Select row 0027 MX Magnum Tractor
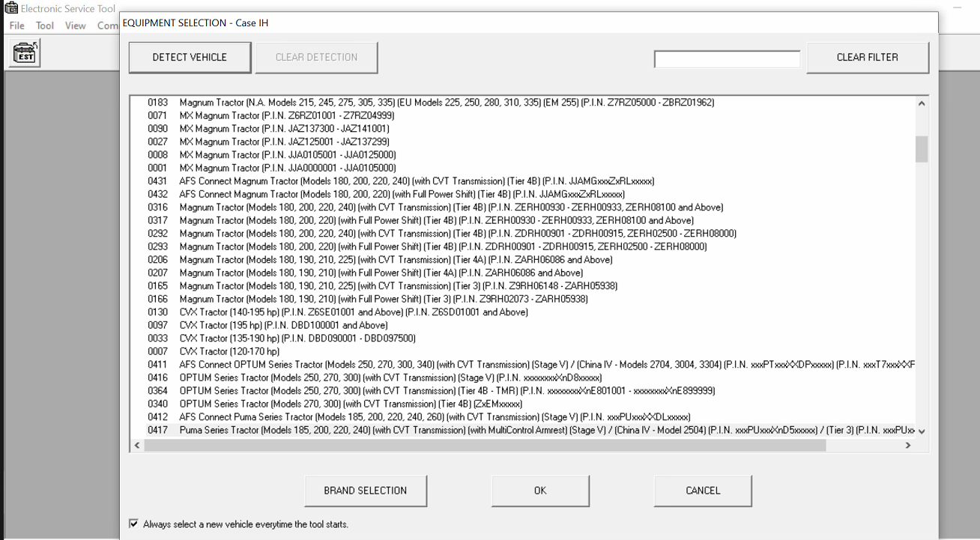 (x=522, y=142)
